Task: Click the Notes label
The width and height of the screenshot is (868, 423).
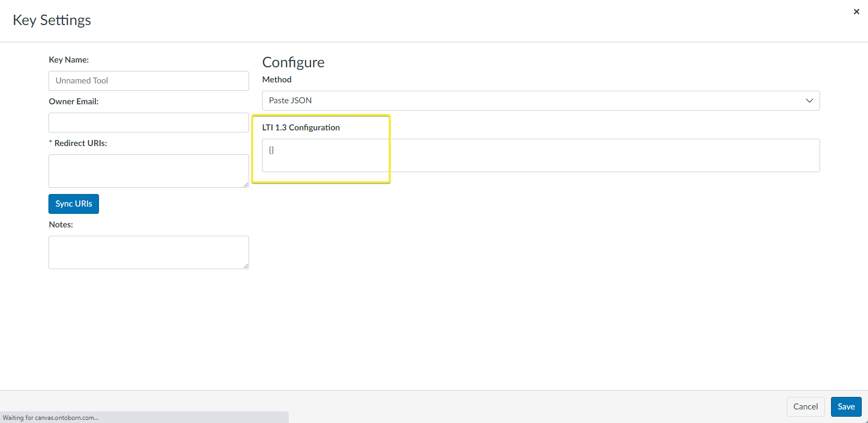Action: coord(61,224)
